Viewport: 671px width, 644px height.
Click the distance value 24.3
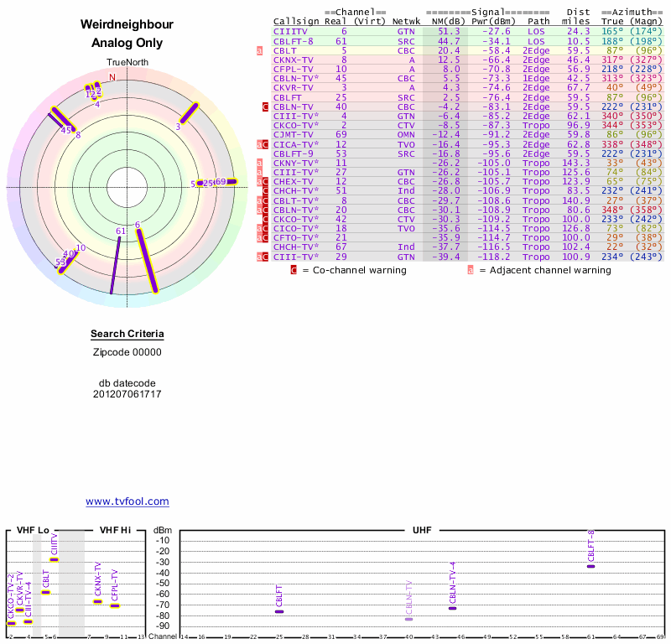tap(579, 32)
